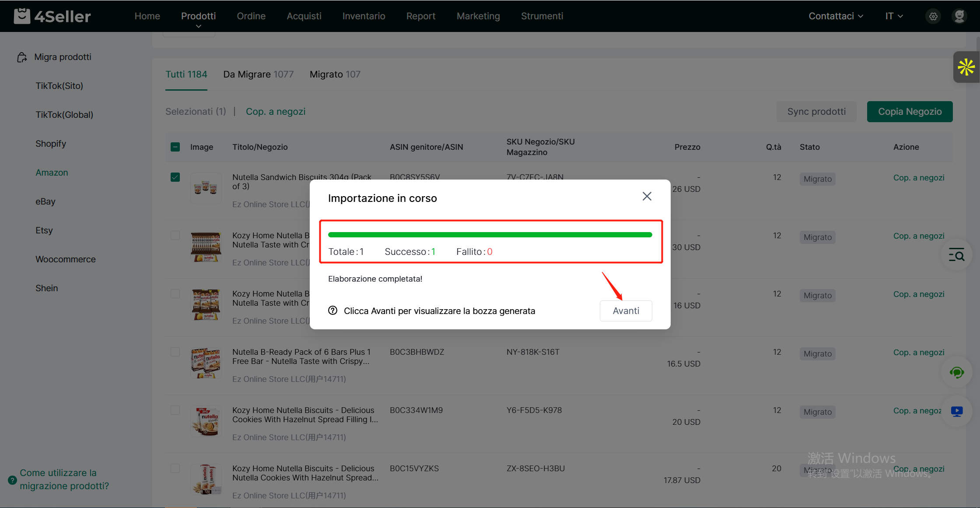Select eBay in sidebar
Viewport: 980px width, 508px height.
[x=45, y=201]
